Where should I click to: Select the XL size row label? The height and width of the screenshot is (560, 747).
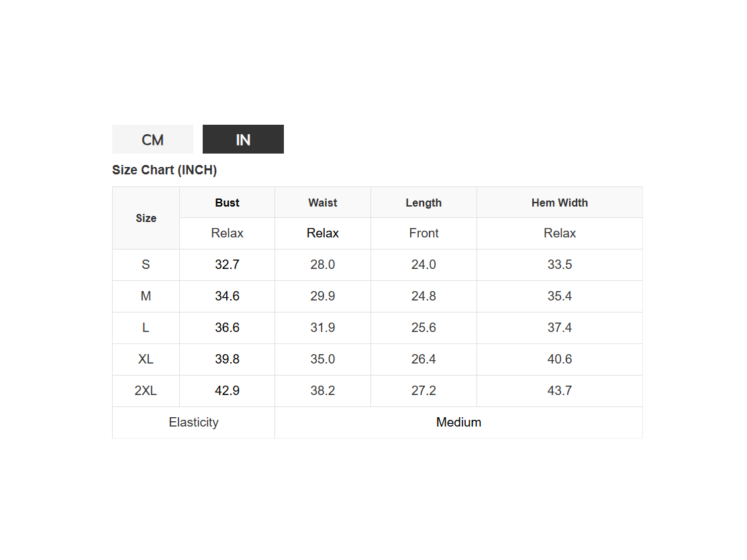(146, 359)
